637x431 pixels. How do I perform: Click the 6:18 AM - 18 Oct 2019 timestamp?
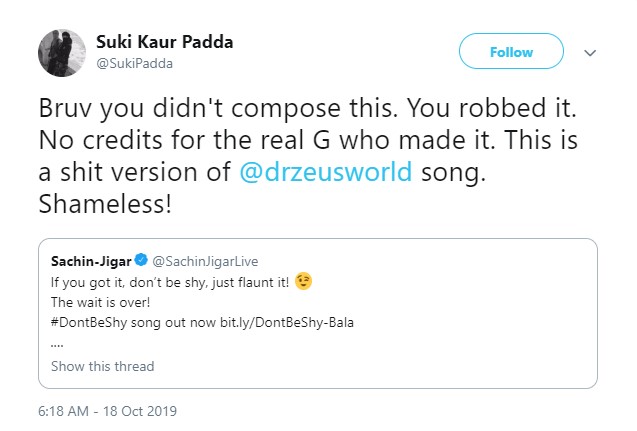tap(109, 411)
